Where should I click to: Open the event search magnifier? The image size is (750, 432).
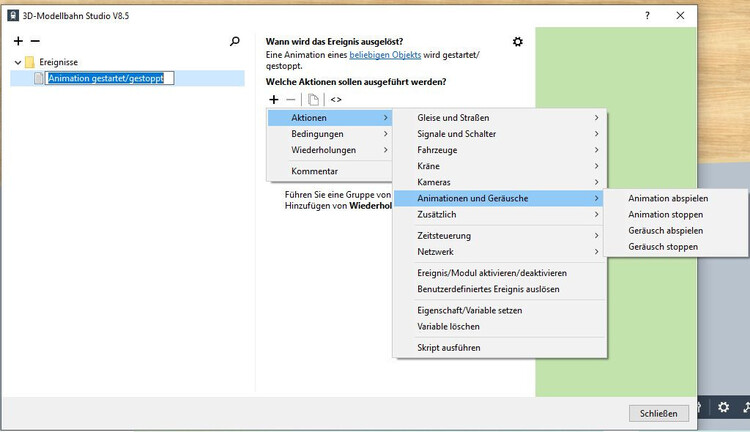pos(234,41)
